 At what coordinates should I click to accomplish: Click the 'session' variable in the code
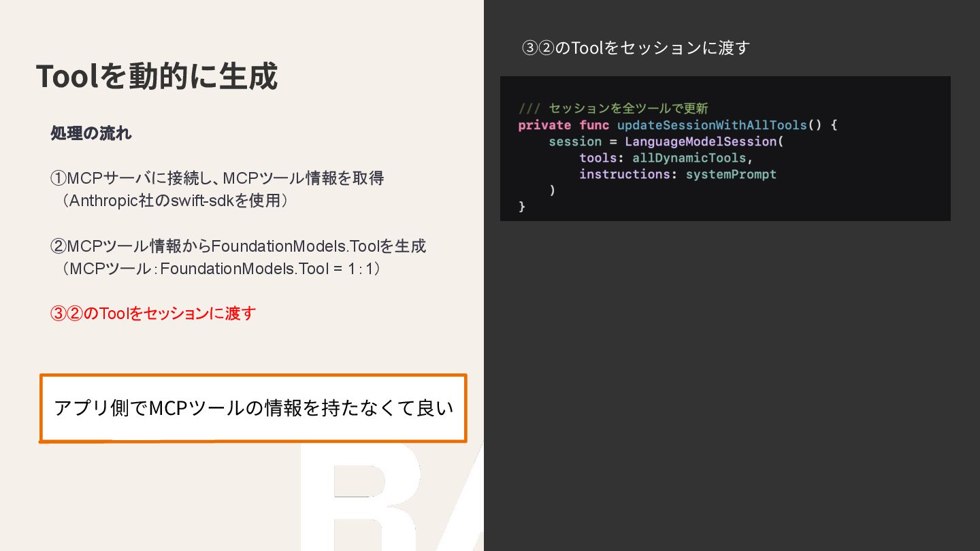tap(575, 141)
